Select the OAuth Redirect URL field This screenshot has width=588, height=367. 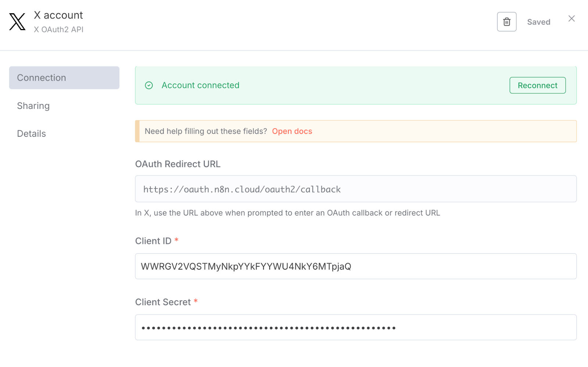click(355, 189)
